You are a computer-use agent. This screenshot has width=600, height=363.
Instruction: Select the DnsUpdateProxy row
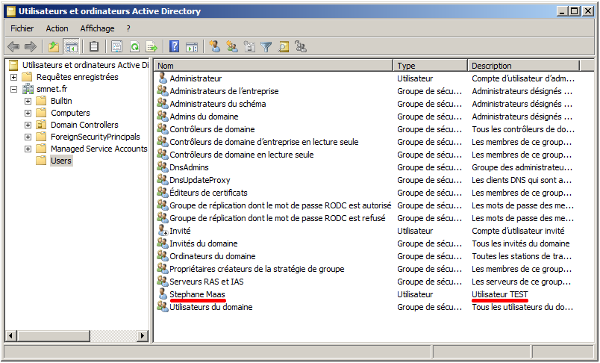[x=200, y=180]
